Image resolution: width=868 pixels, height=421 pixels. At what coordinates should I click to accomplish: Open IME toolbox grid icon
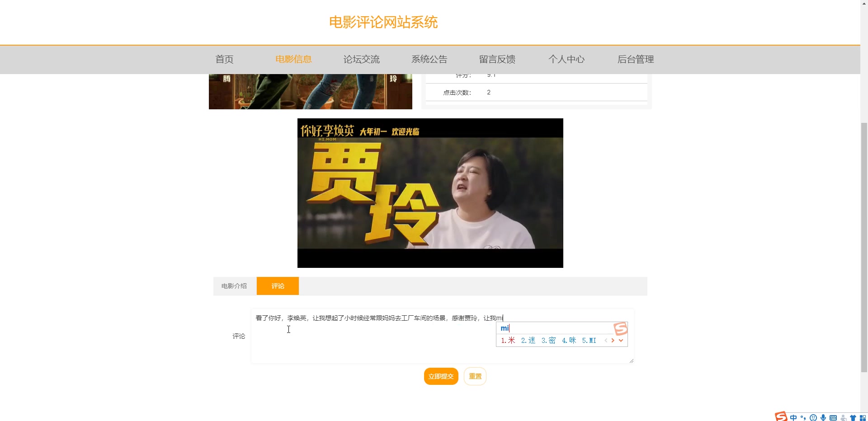(863, 418)
